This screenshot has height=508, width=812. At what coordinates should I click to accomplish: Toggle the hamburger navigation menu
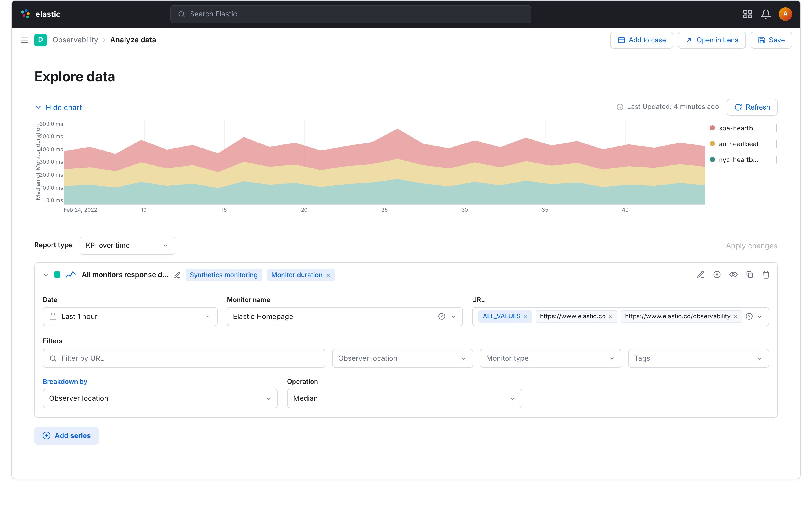click(x=24, y=40)
